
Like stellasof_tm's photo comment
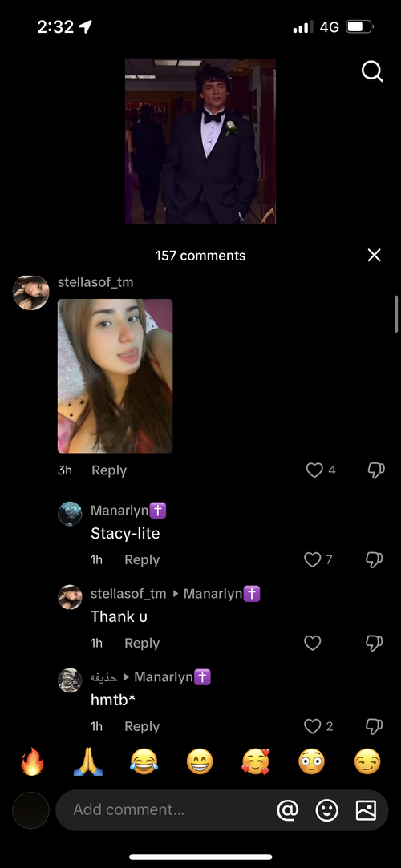point(314,470)
